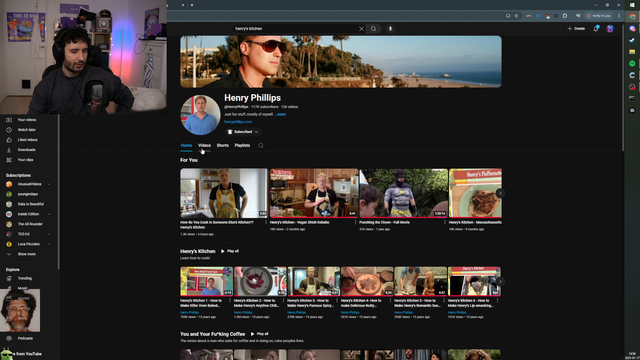Clear the search box with X
The width and height of the screenshot is (640, 360).
(x=361, y=29)
